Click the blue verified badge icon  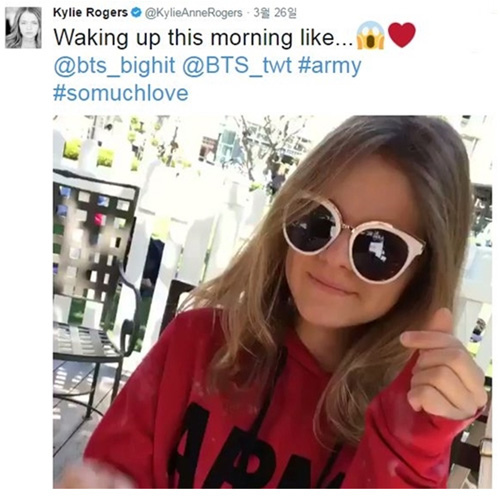pos(136,13)
